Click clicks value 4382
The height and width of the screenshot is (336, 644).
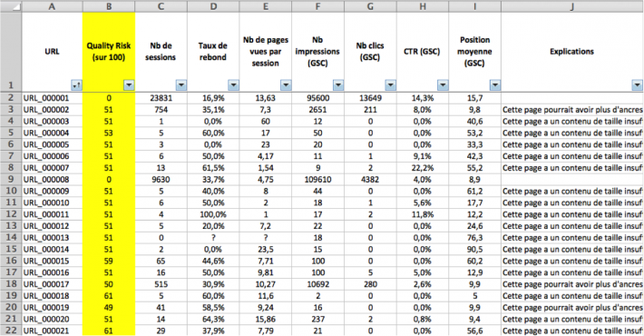tap(370, 179)
